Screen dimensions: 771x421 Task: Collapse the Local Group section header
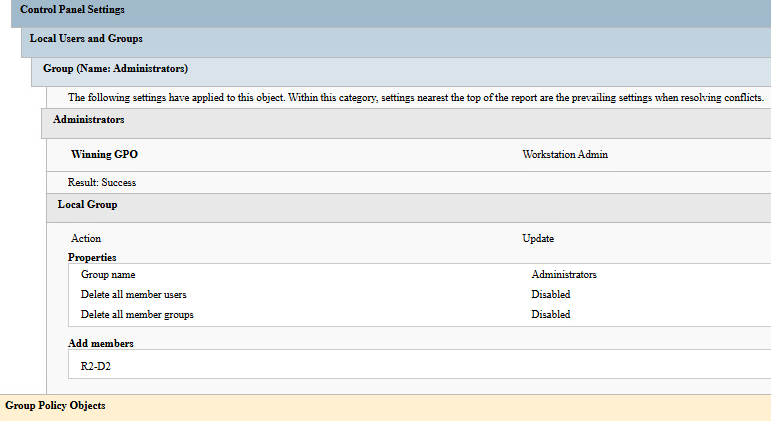pos(88,204)
